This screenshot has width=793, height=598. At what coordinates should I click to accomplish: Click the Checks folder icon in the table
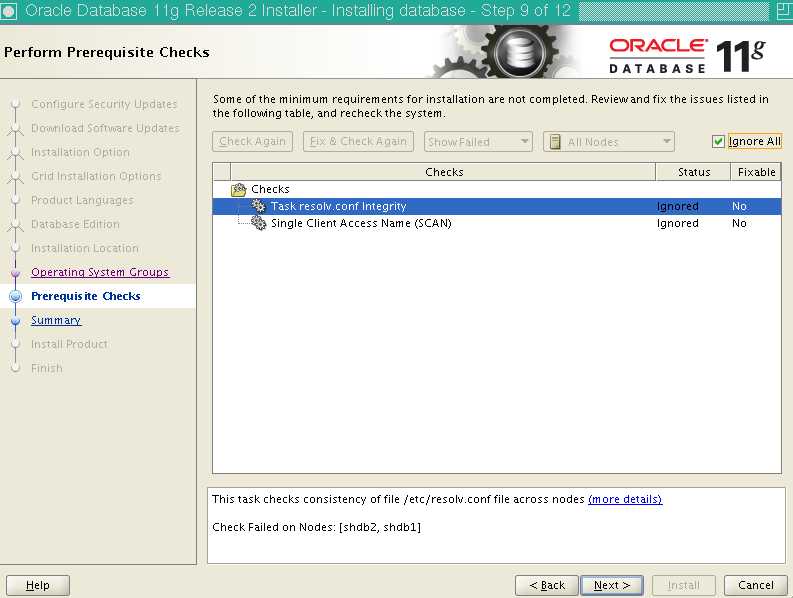(238, 190)
